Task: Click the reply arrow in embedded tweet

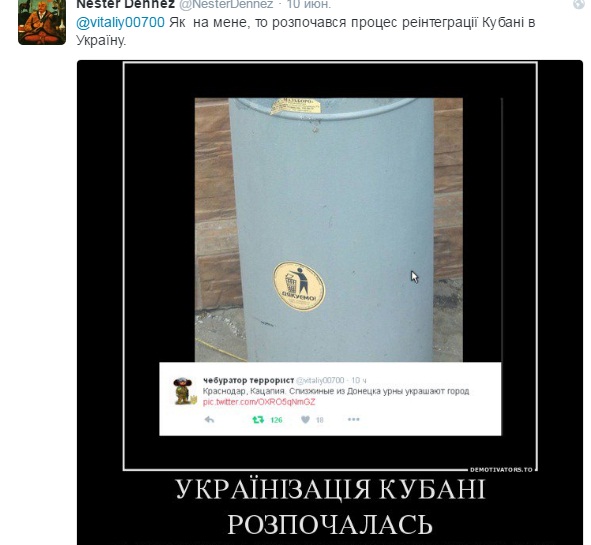Action: (209, 419)
